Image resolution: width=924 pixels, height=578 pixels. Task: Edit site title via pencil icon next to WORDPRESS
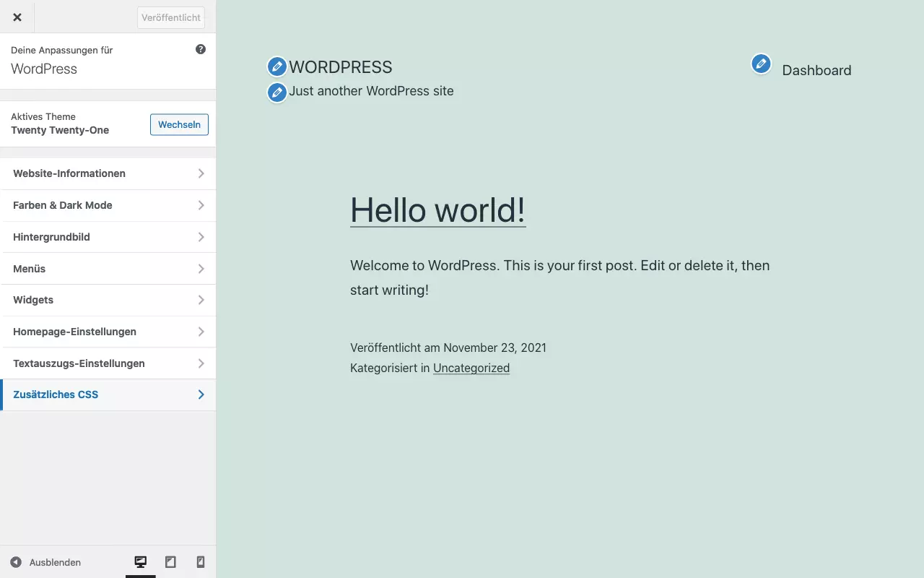277,67
